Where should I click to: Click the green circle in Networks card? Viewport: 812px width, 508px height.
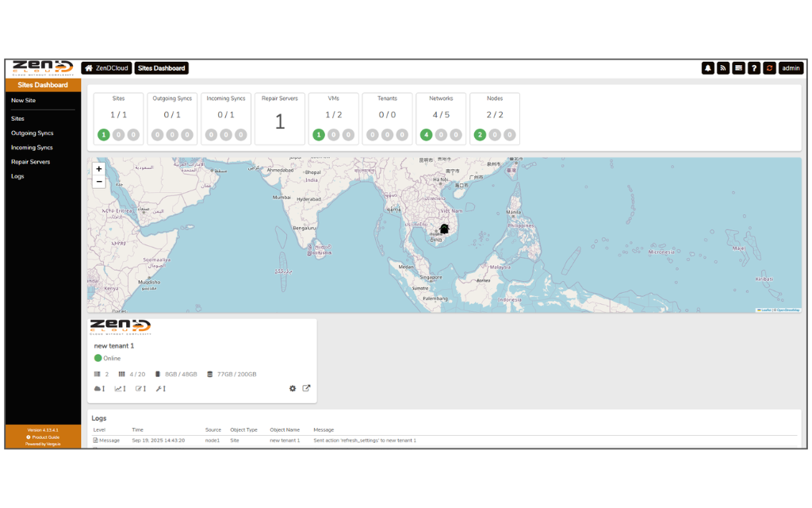pyautogui.click(x=427, y=135)
